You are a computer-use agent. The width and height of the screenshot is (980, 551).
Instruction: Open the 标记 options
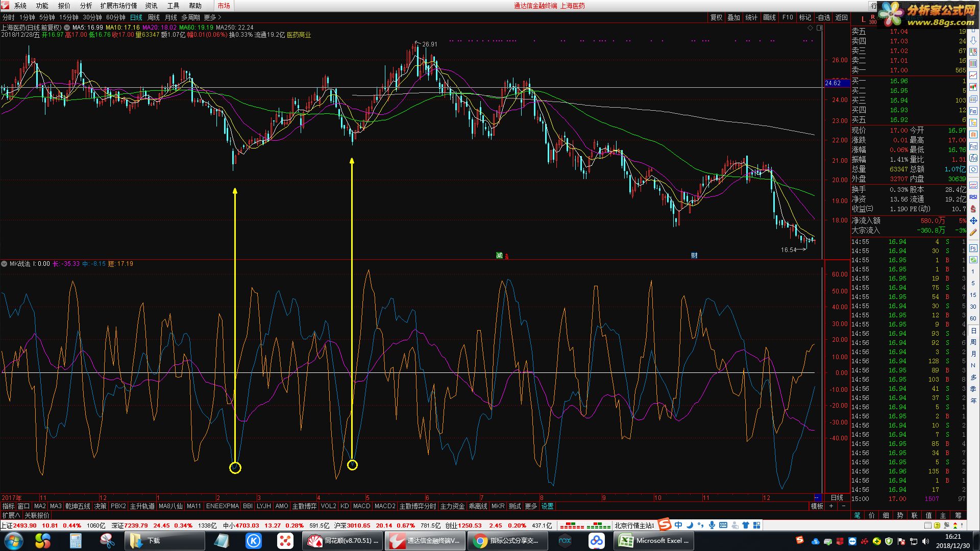805,17
